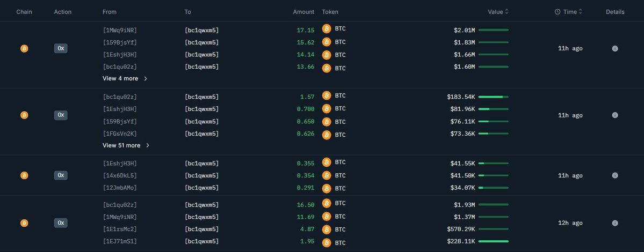Select the $570.29K value cell
Viewport: 644px width, 252px height.
[x=461, y=229]
